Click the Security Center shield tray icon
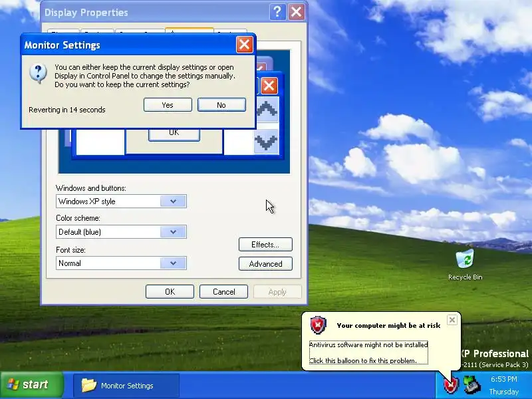 451,386
